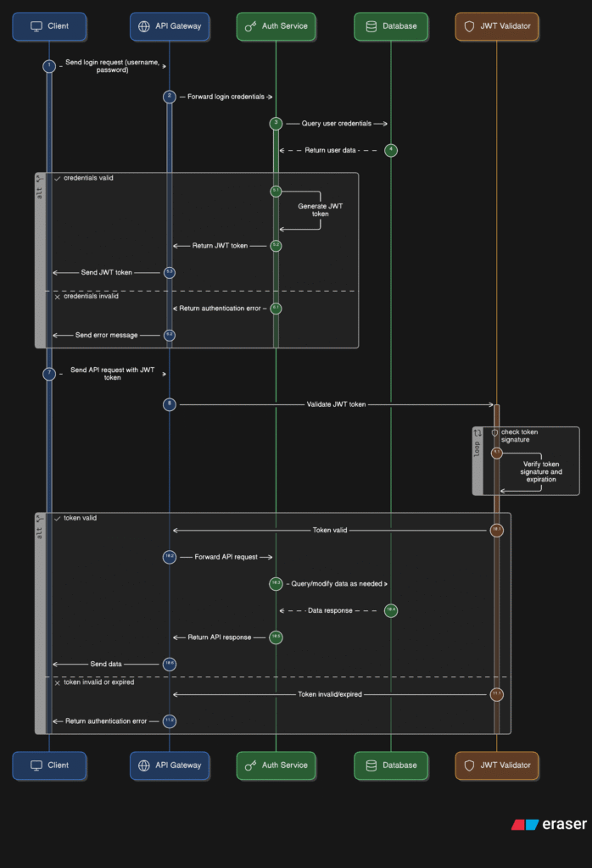This screenshot has width=592, height=868.
Task: Select step 10.5 circle at Return API response
Action: (x=276, y=637)
